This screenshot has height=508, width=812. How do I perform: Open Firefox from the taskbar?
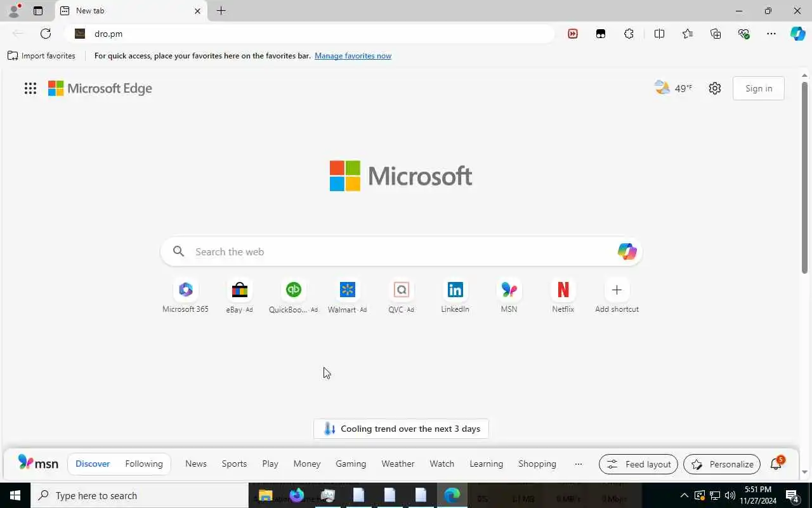pyautogui.click(x=296, y=495)
